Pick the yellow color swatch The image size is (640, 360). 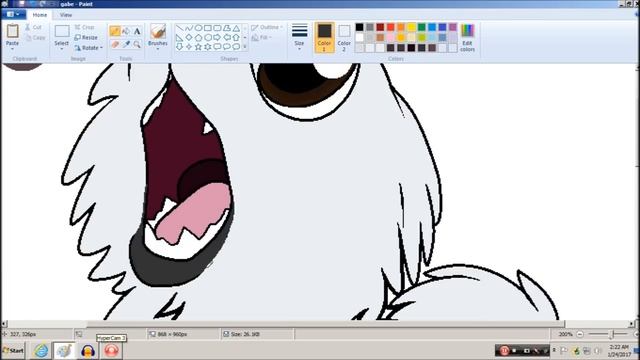tap(411, 27)
